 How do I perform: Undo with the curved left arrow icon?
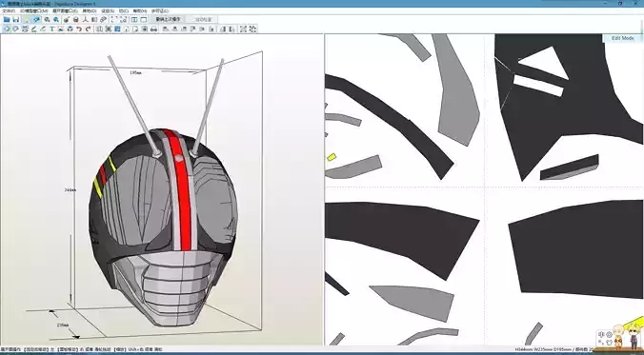pos(79,30)
